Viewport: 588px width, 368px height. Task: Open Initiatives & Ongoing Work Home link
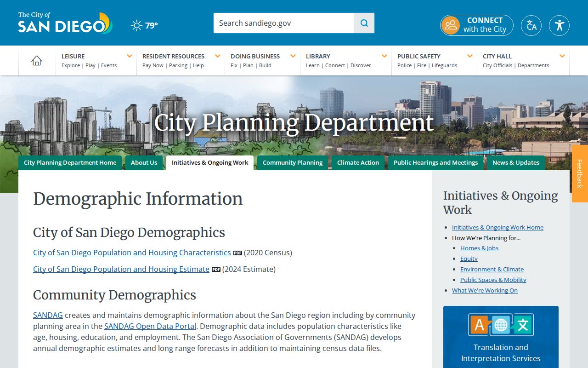[498, 227]
